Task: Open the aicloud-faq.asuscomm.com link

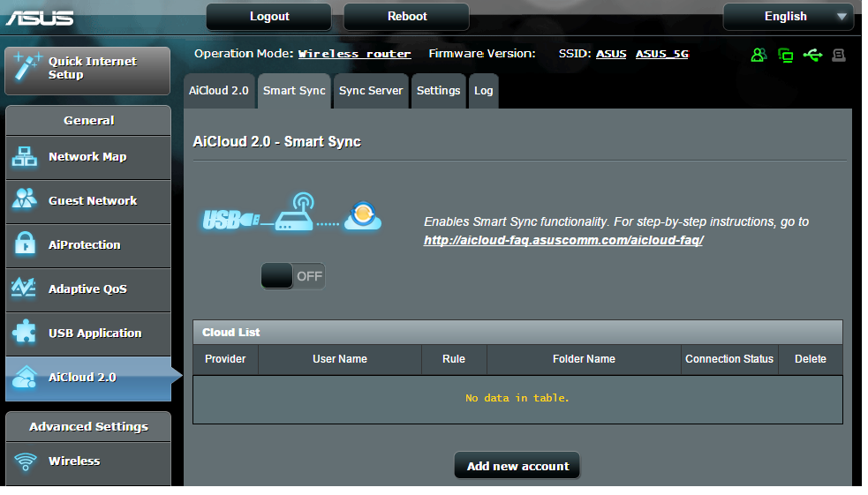Action: click(x=563, y=240)
